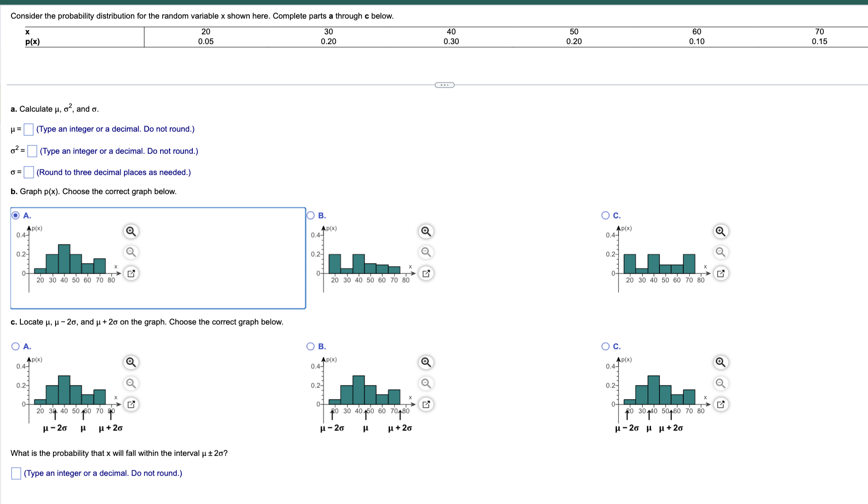
Task: Click the σ answer input box
Action: click(28, 172)
